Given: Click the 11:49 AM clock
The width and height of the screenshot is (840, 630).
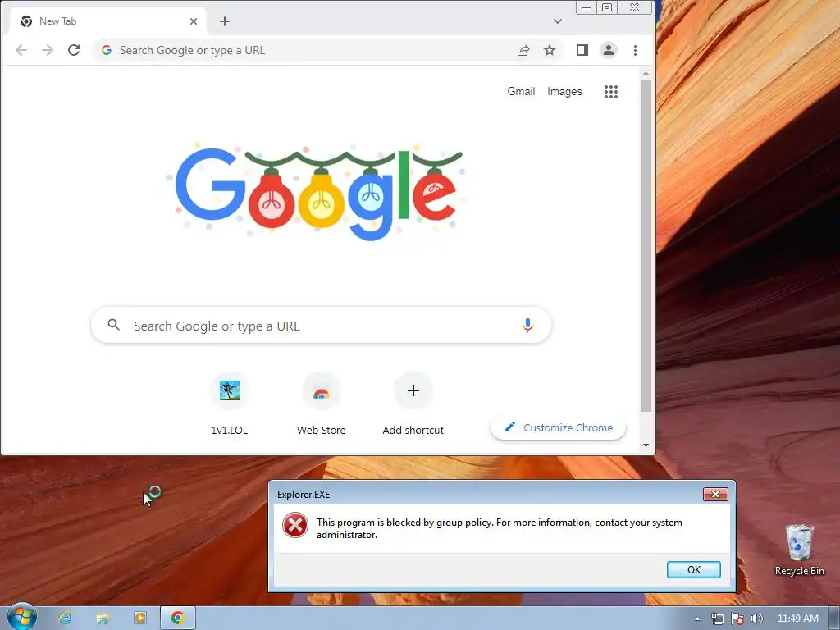Looking at the screenshot, I should tap(797, 619).
